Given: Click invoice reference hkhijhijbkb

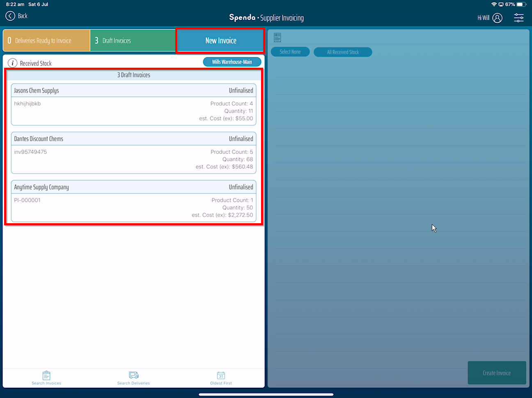Looking at the screenshot, I should [28, 104].
